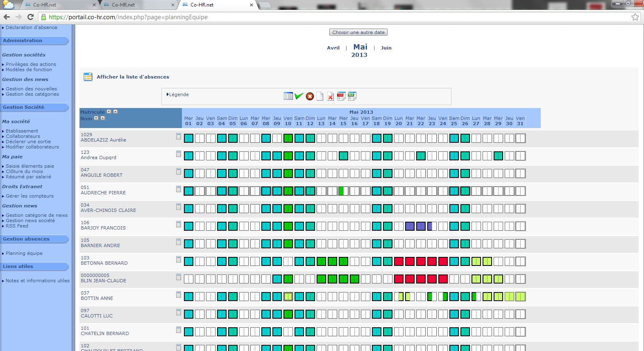Sort Nom column ascending with up arrow
Screen dimensions: 644x351
pyautogui.click(x=103, y=118)
